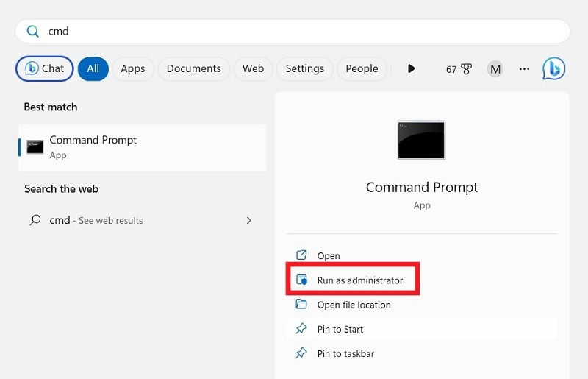The width and height of the screenshot is (588, 379).
Task: Switch to the Settings filter tab
Action: tap(304, 68)
